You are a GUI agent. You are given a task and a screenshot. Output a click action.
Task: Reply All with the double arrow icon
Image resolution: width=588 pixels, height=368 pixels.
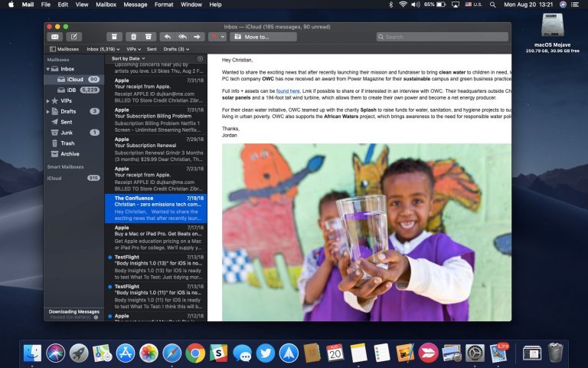pyautogui.click(x=183, y=37)
